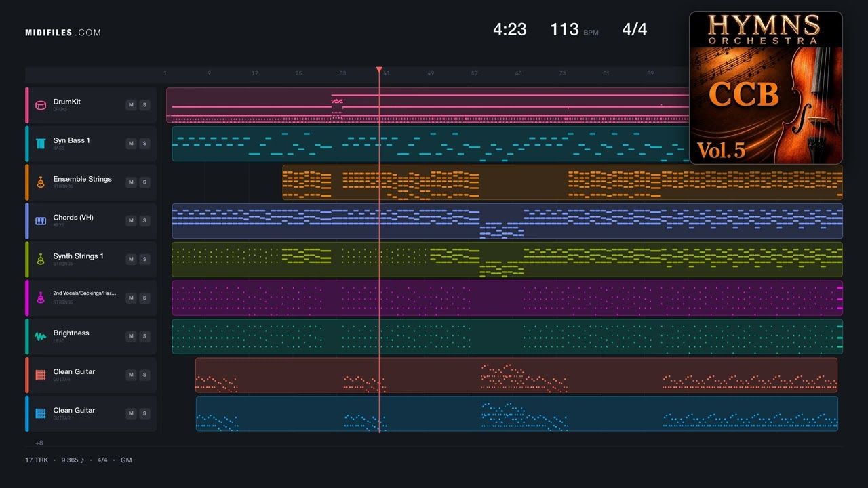The image size is (868, 488).
Task: Click the Synth Strings 1 track icon
Action: (41, 260)
